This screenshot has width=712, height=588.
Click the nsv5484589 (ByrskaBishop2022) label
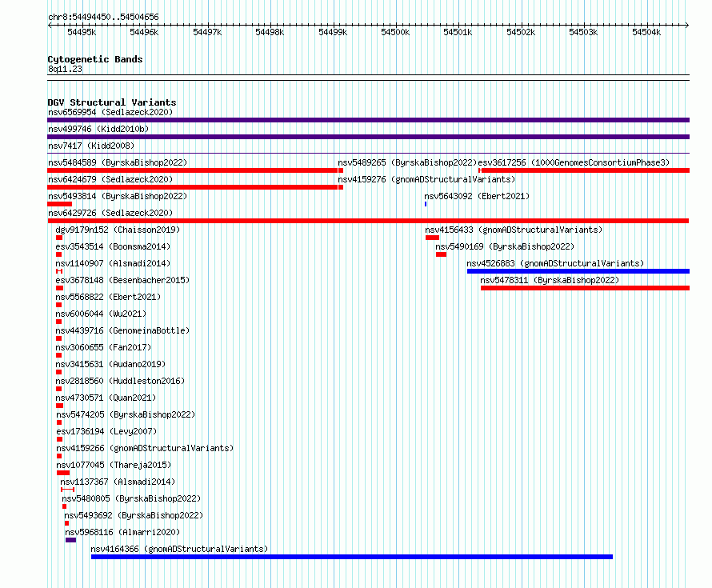[118, 162]
